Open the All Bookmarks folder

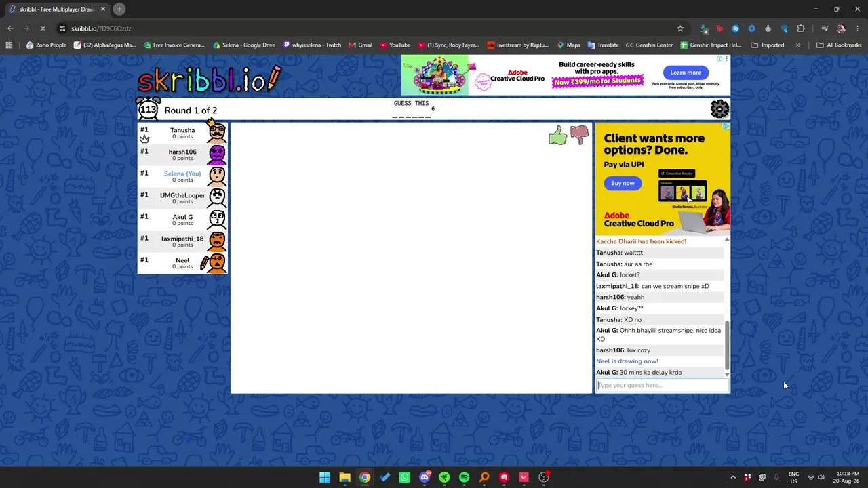(x=839, y=45)
